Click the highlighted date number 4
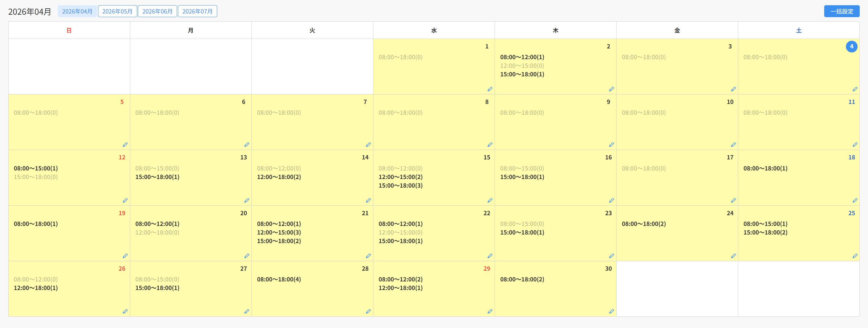 click(851, 47)
